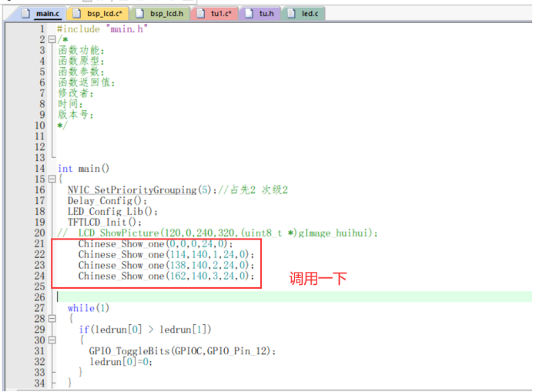The height and width of the screenshot is (392, 533).
Task: Switch to the tu1.c* tab
Action: coord(215,14)
